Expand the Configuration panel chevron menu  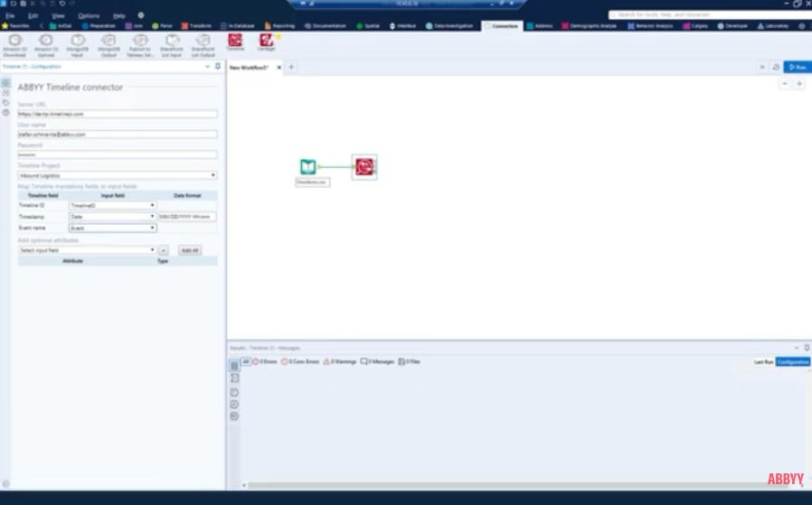coord(208,66)
